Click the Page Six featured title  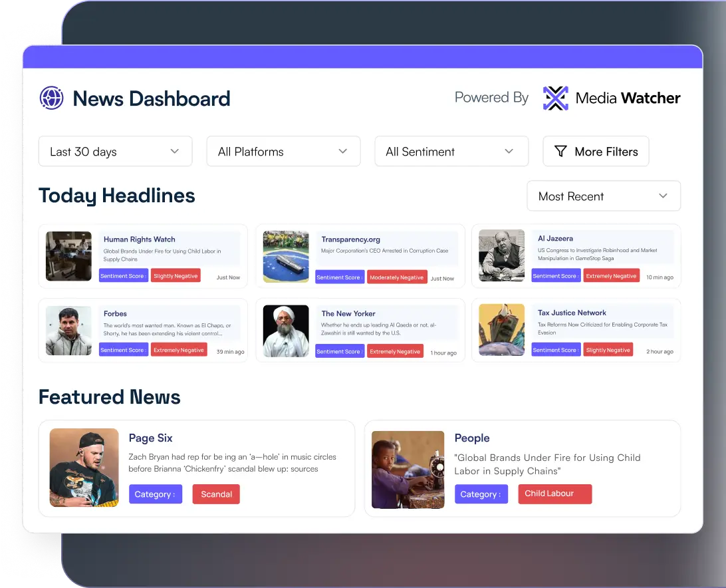click(x=150, y=438)
